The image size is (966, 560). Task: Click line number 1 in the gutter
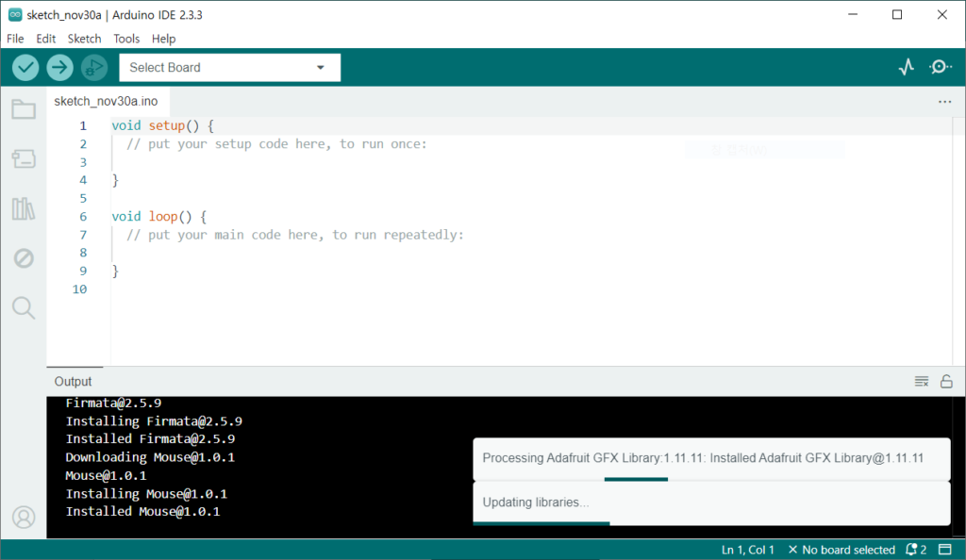[83, 126]
